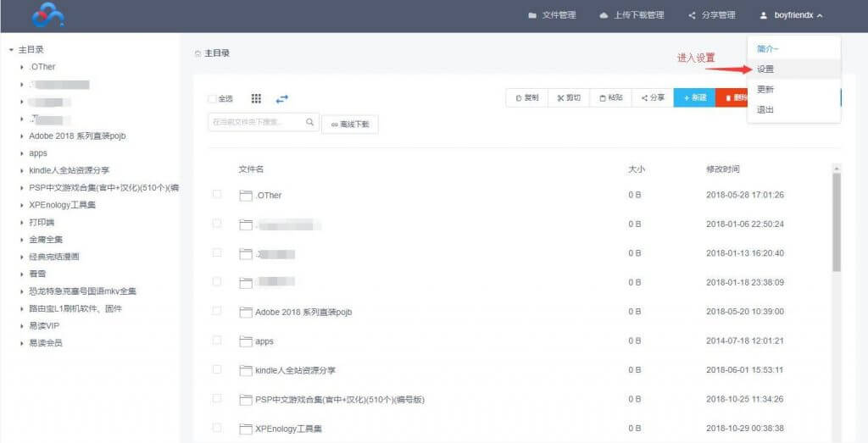Image resolution: width=868 pixels, height=443 pixels.
Task: Check the box for .OTher row
Action: click(217, 195)
